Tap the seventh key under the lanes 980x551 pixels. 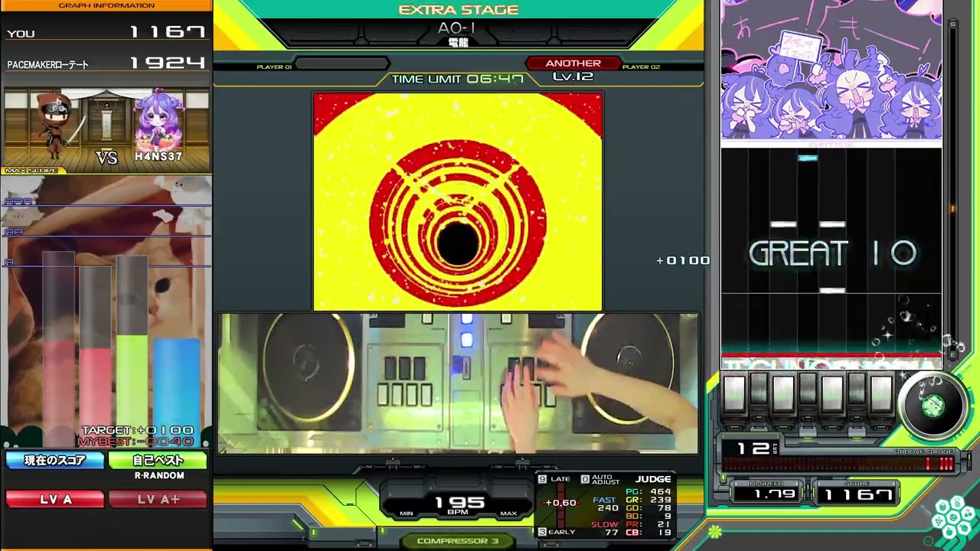pos(881,394)
